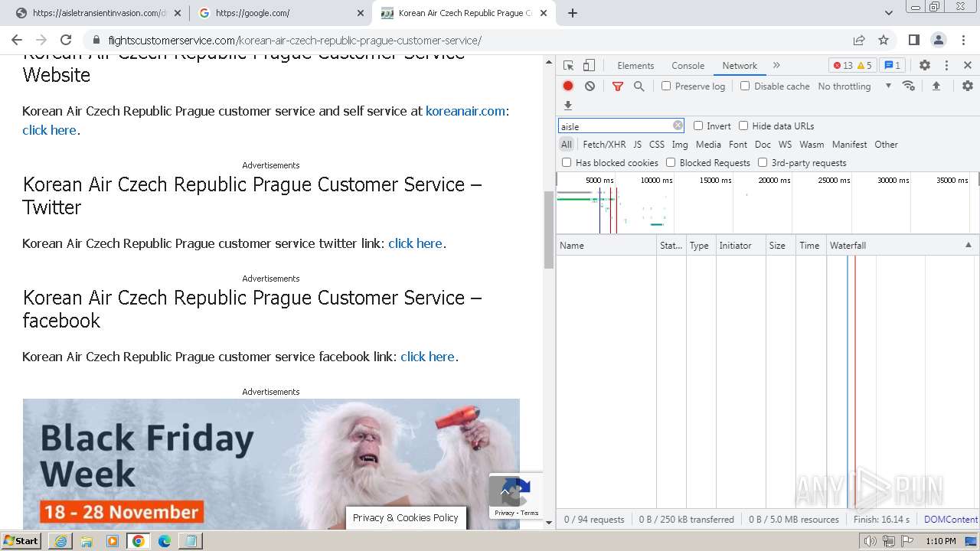
Task: Open Internet Explorer from the taskbar
Action: pos(60,540)
